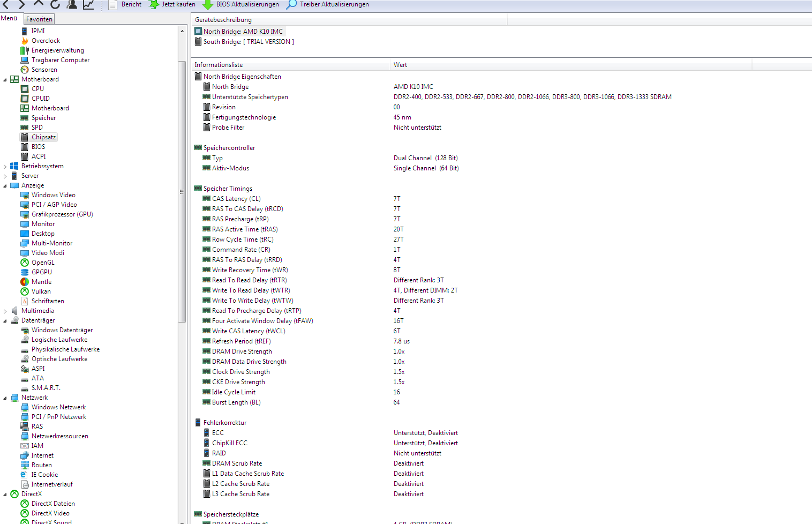Expand the Betriebssystem node
The image size is (812, 524).
5,166
